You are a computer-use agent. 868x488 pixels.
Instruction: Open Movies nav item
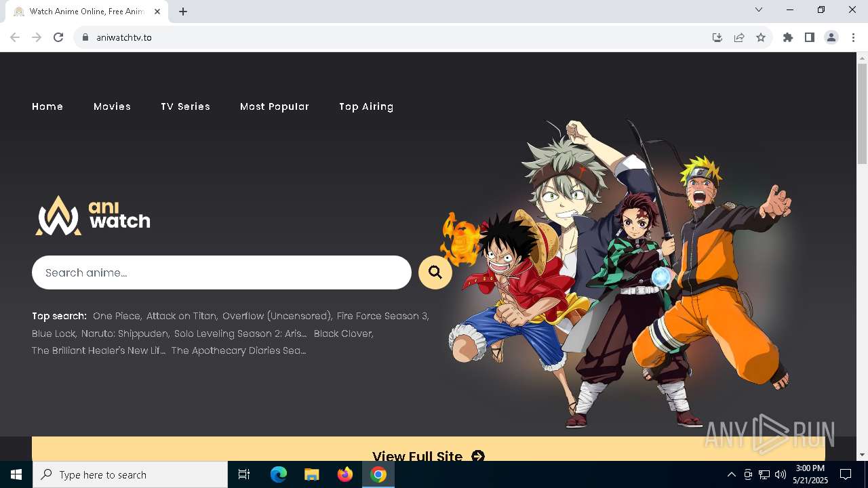click(x=112, y=106)
